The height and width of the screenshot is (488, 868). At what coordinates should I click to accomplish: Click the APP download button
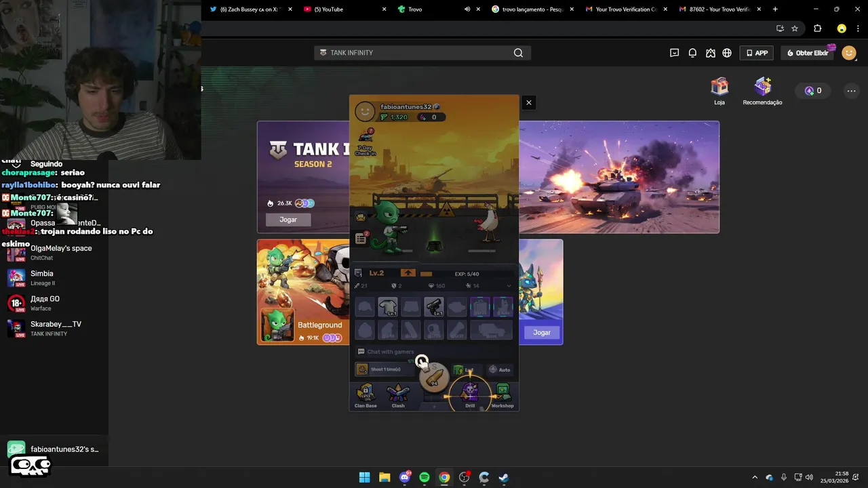[756, 53]
